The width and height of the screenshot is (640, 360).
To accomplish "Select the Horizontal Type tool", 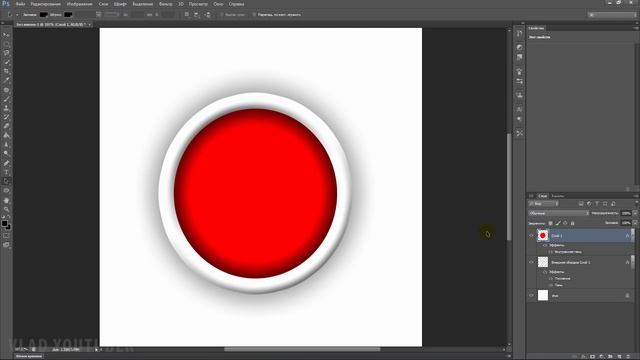I will [6, 172].
